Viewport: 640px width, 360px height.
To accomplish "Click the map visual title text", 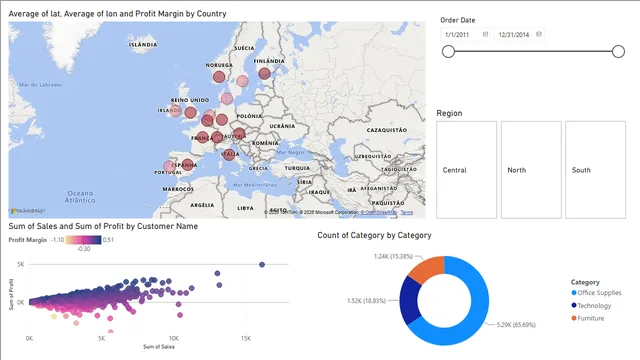I will tap(118, 13).
